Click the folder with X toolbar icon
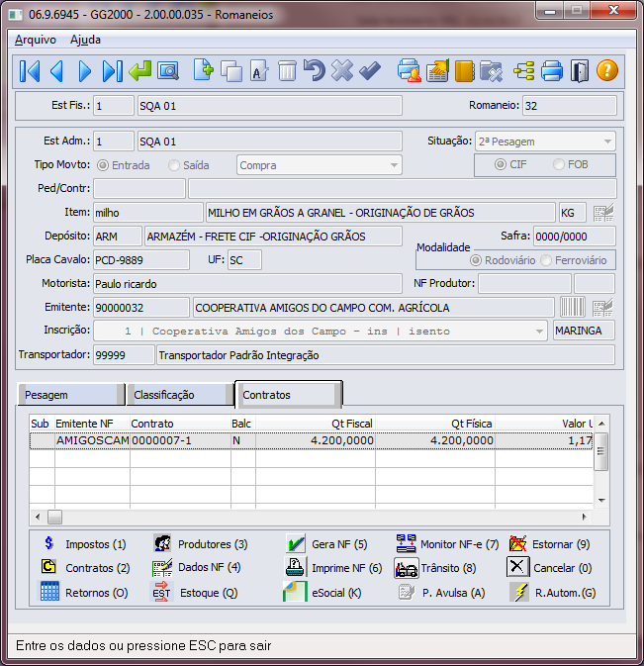The width and height of the screenshot is (644, 666). click(492, 71)
